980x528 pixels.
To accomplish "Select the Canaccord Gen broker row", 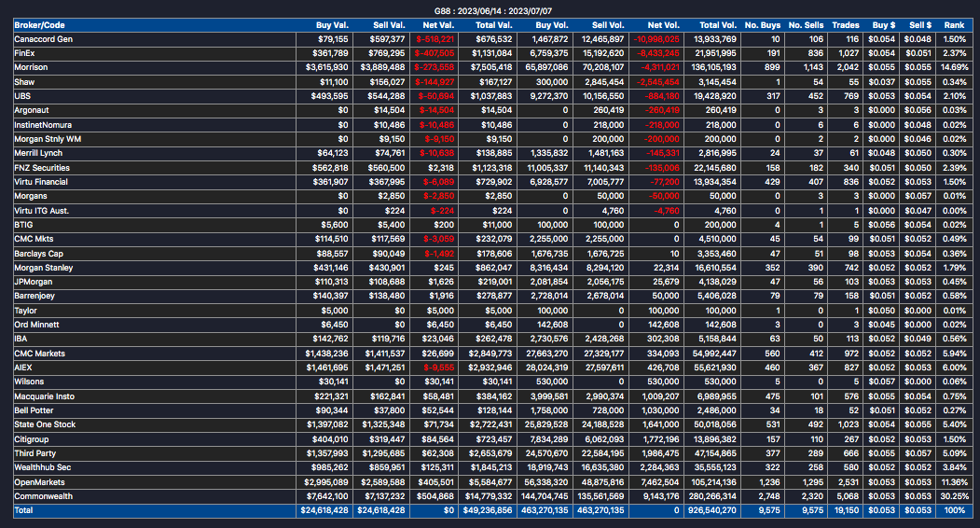I will pyautogui.click(x=493, y=39).
